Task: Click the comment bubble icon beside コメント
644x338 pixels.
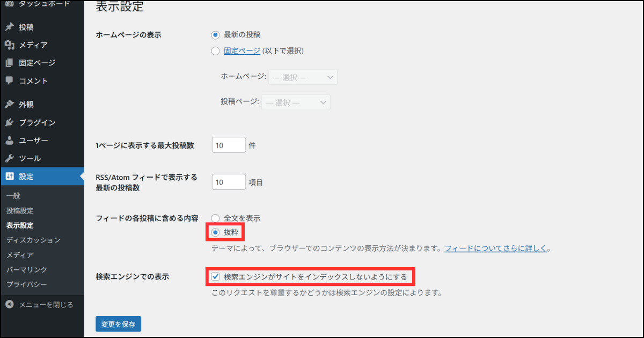Action: tap(9, 80)
